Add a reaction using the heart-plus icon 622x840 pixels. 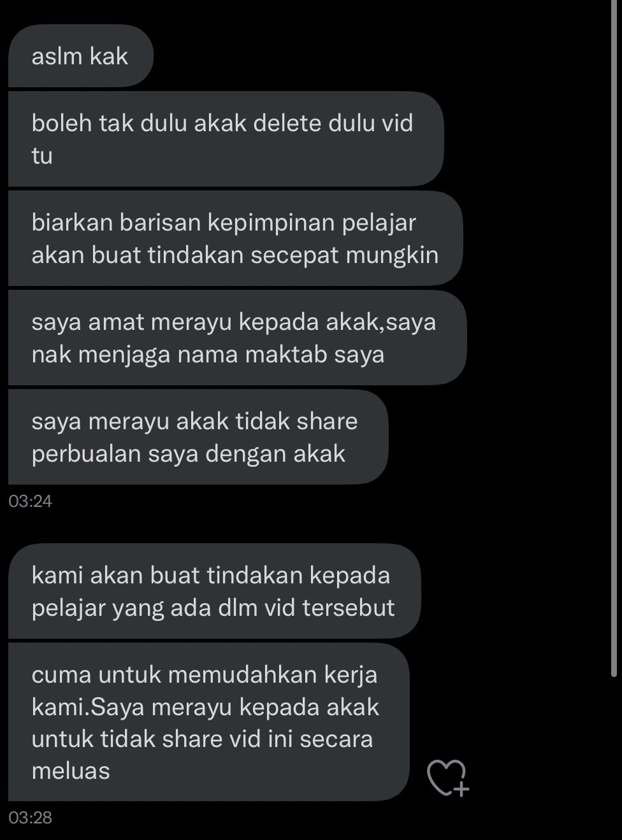pyautogui.click(x=447, y=778)
